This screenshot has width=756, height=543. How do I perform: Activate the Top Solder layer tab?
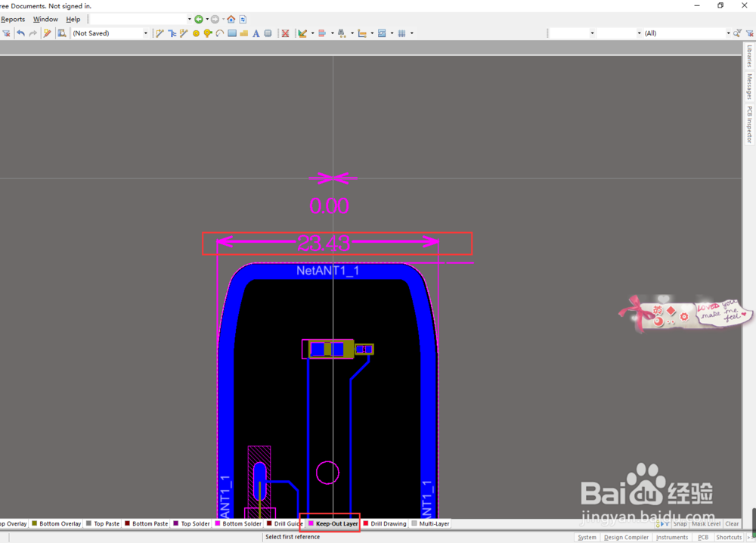point(191,523)
